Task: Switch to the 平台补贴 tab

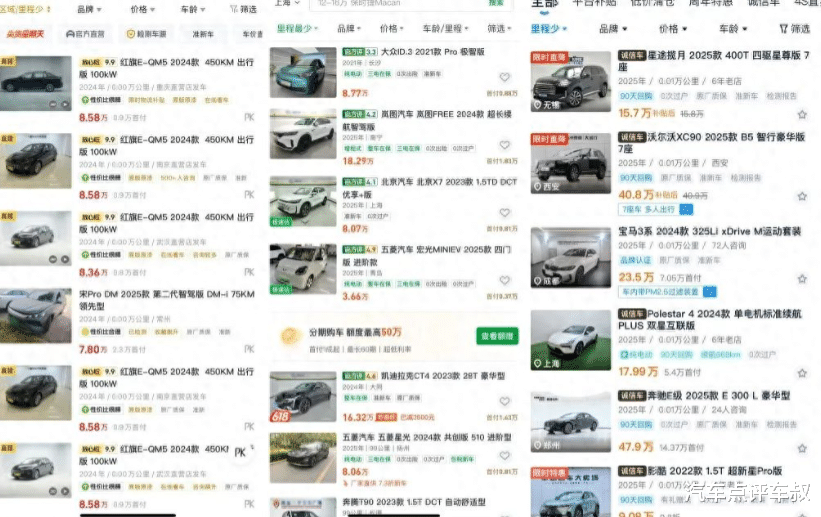Action: (594, 3)
